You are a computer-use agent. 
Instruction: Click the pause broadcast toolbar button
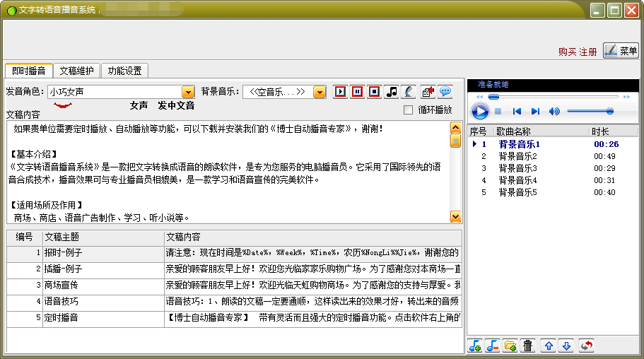pos(358,92)
